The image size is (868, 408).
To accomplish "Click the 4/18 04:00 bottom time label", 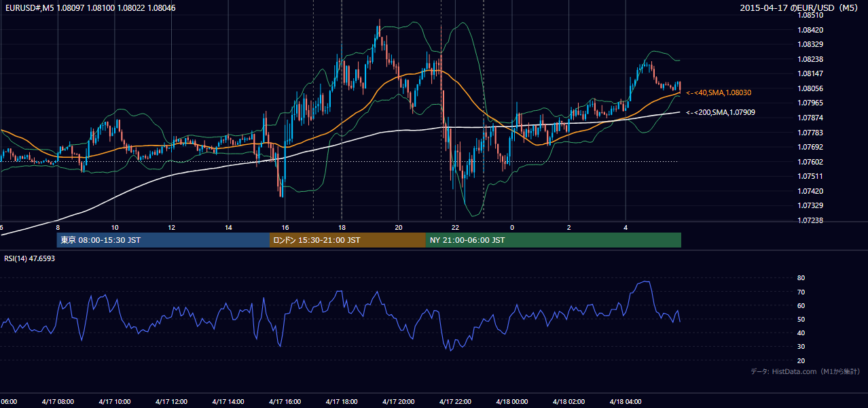I will pos(626,402).
